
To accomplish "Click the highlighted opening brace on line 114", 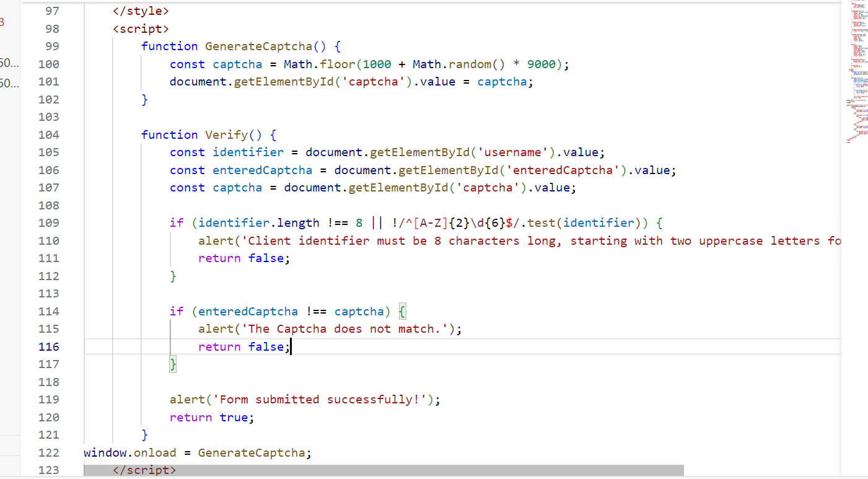I will click(402, 311).
